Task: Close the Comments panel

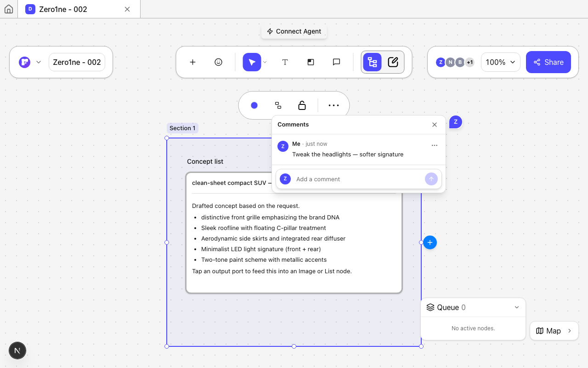Action: pyautogui.click(x=435, y=125)
